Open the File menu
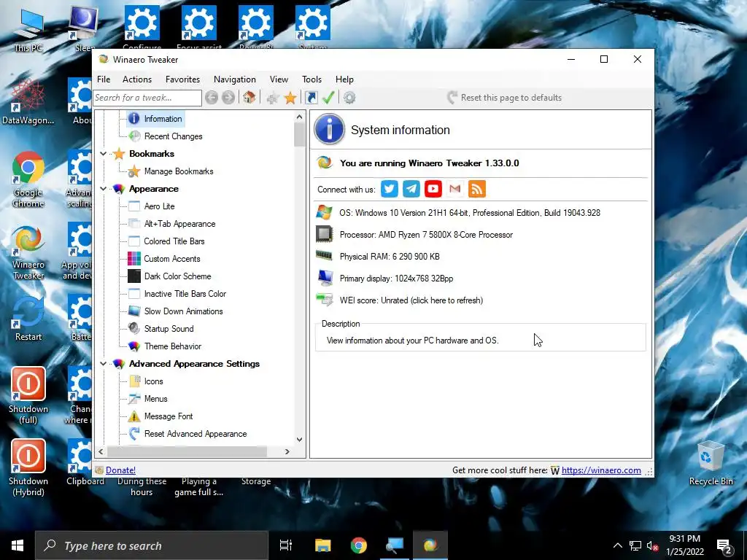The image size is (747, 560). (104, 79)
